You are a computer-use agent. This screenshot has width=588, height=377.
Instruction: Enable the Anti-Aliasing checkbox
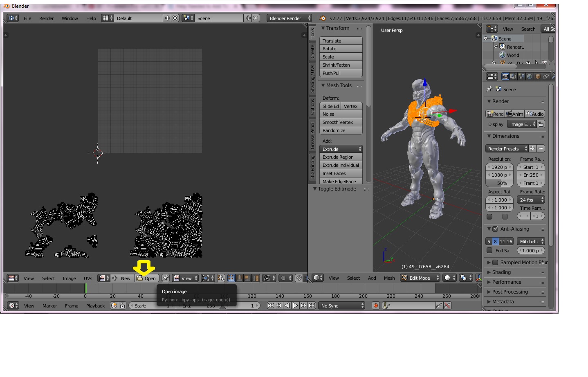click(495, 229)
